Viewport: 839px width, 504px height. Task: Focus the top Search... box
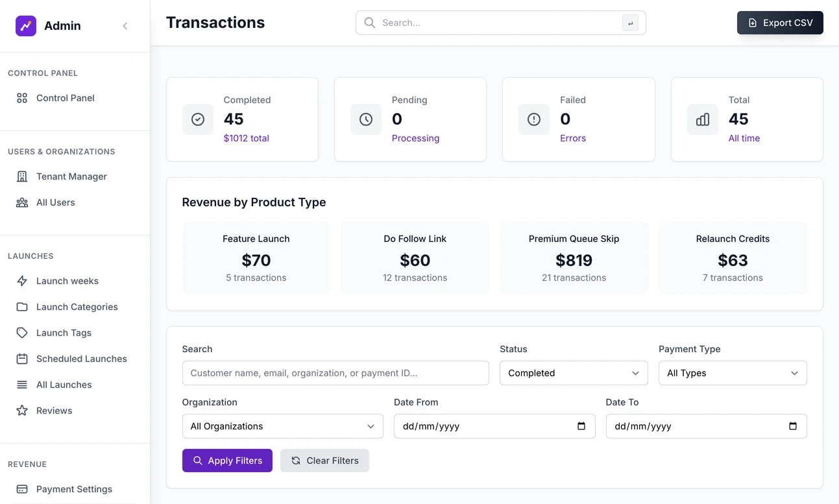click(x=500, y=23)
